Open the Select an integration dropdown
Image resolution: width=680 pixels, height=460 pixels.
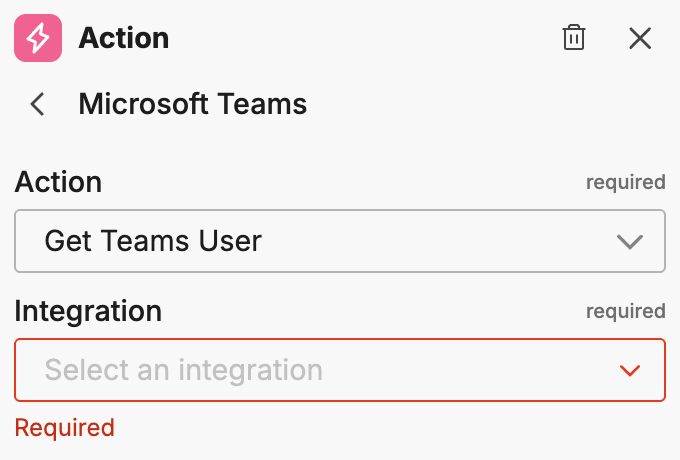339,370
